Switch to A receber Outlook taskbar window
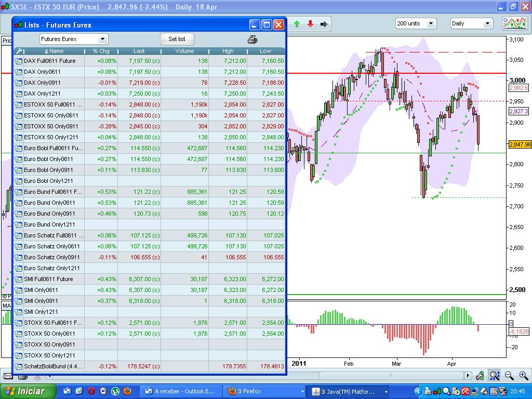Image resolution: width=532 pixels, height=399 pixels. [181, 392]
